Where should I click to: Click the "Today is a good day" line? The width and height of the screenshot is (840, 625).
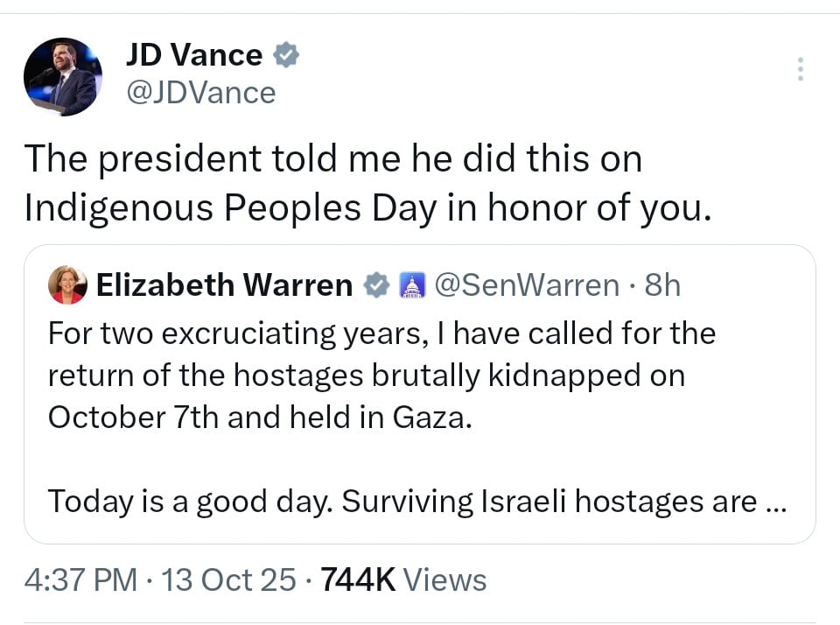401,502
